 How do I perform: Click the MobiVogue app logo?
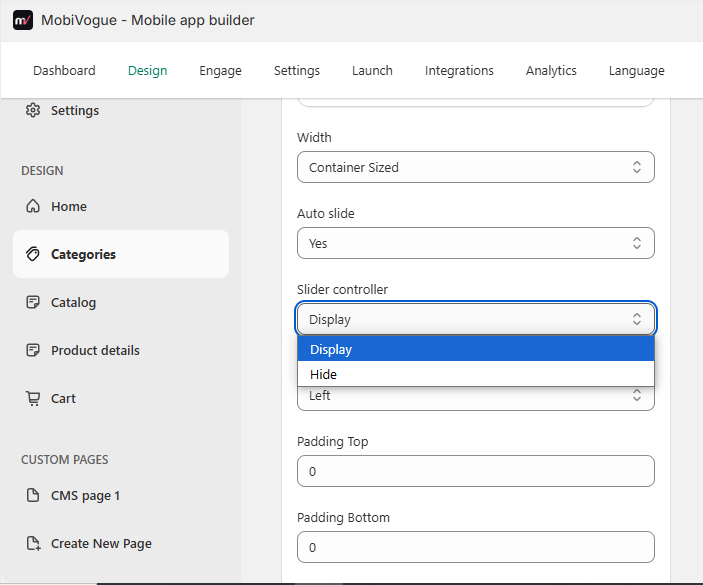coord(23,20)
